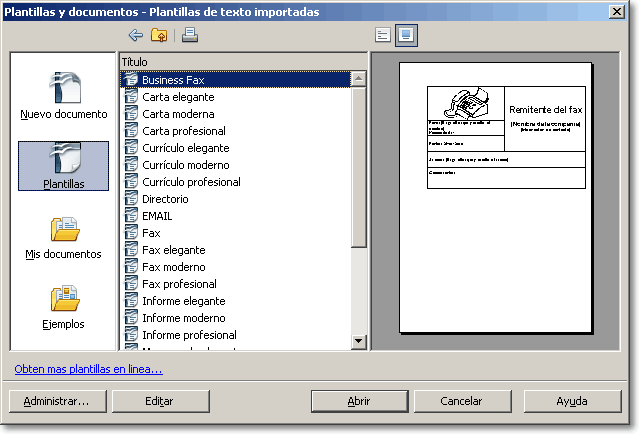Open Mis documentos category
The image size is (639, 434).
coord(64,238)
